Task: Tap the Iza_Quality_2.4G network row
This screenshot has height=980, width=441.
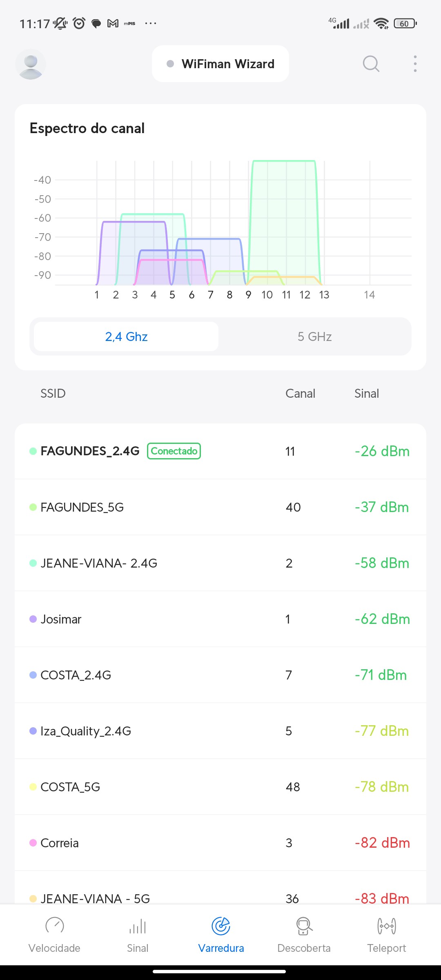Action: point(220,731)
